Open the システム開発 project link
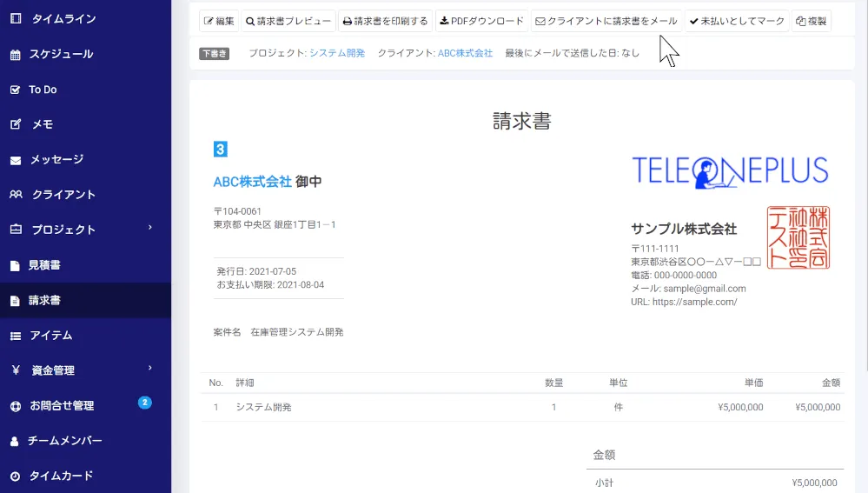Image resolution: width=868 pixels, height=493 pixels. click(x=337, y=53)
